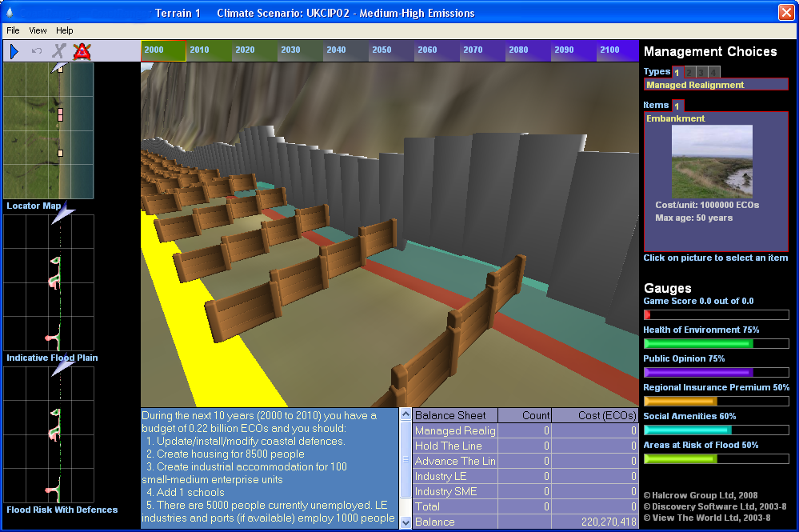Click the Indicative Flood Plain map

pyautogui.click(x=49, y=282)
